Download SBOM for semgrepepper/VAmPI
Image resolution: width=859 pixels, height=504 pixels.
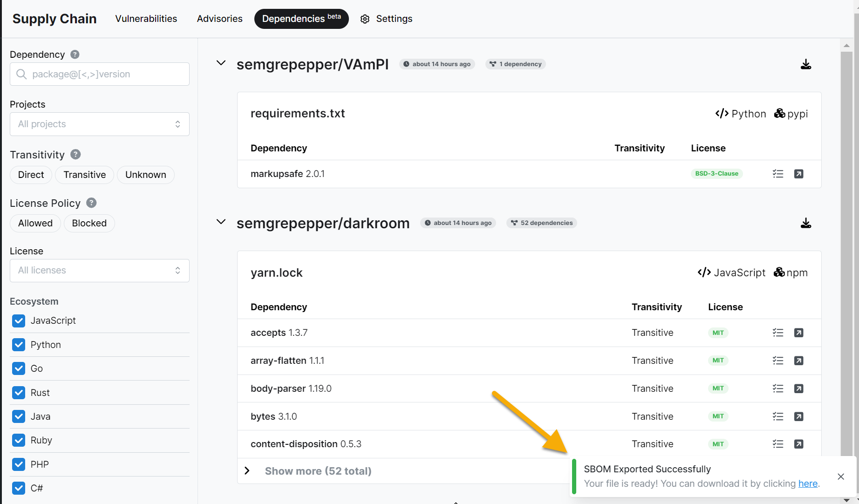pos(805,64)
